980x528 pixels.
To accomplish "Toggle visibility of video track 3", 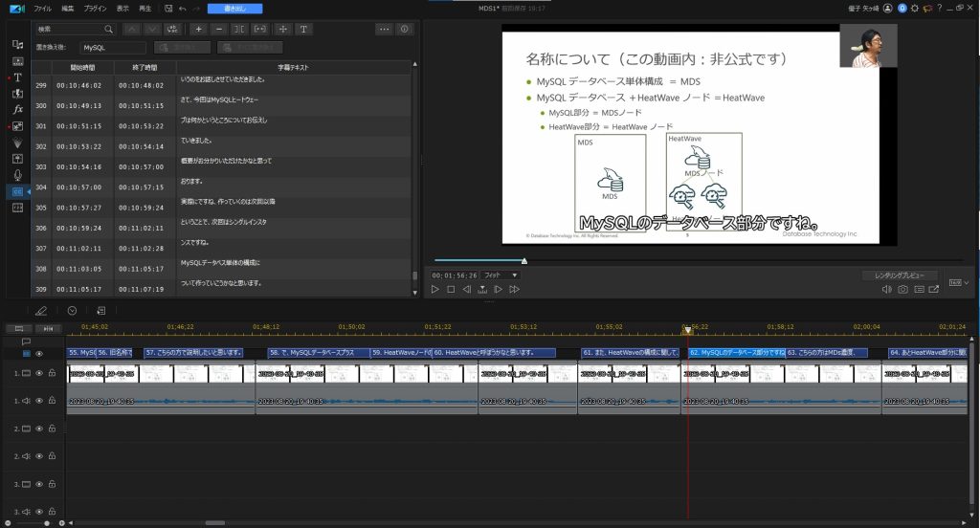I will point(39,484).
